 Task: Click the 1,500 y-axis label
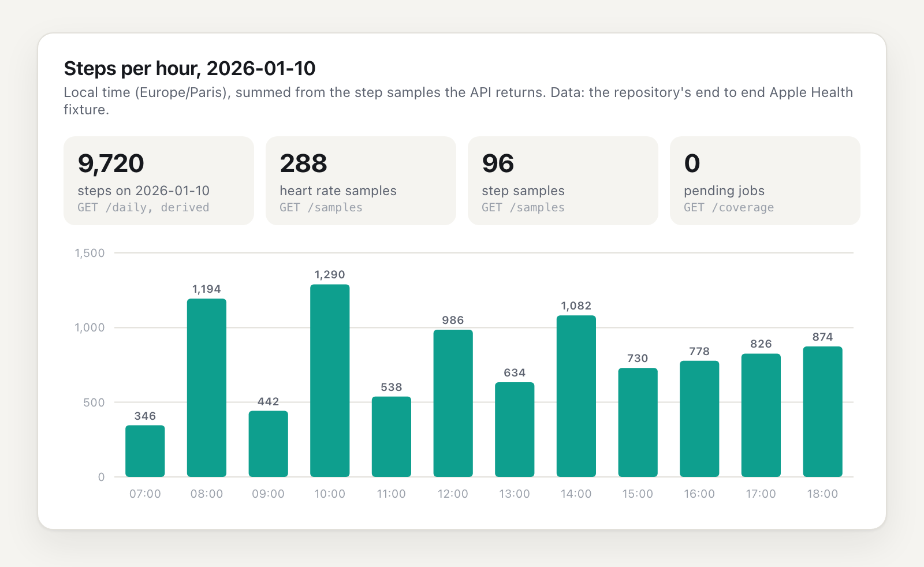90,253
